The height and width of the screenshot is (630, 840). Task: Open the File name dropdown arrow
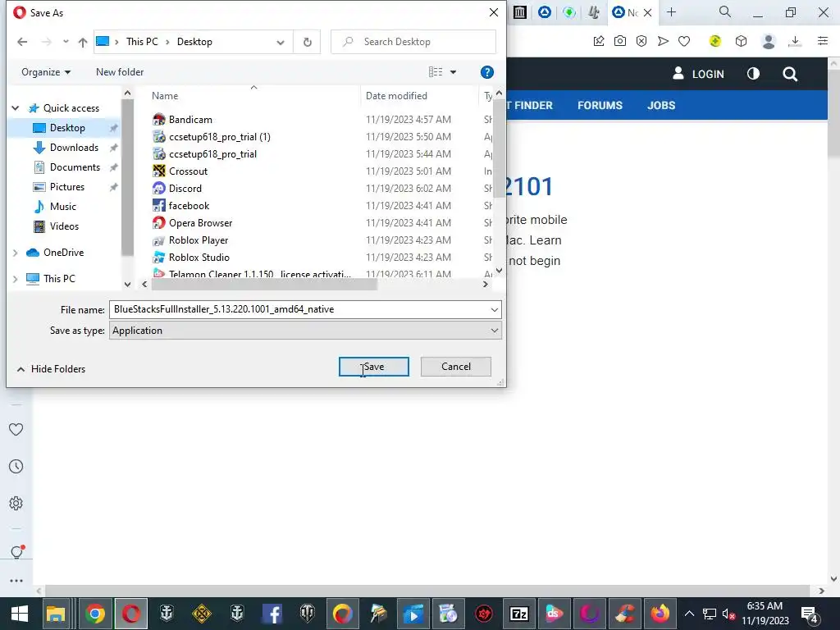pos(494,309)
